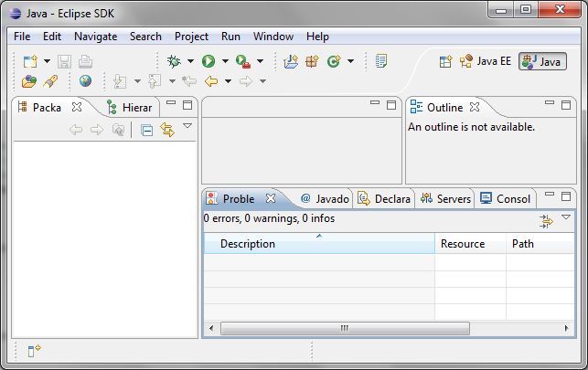Open the Search menu
Image resolution: width=588 pixels, height=370 pixels.
point(145,37)
